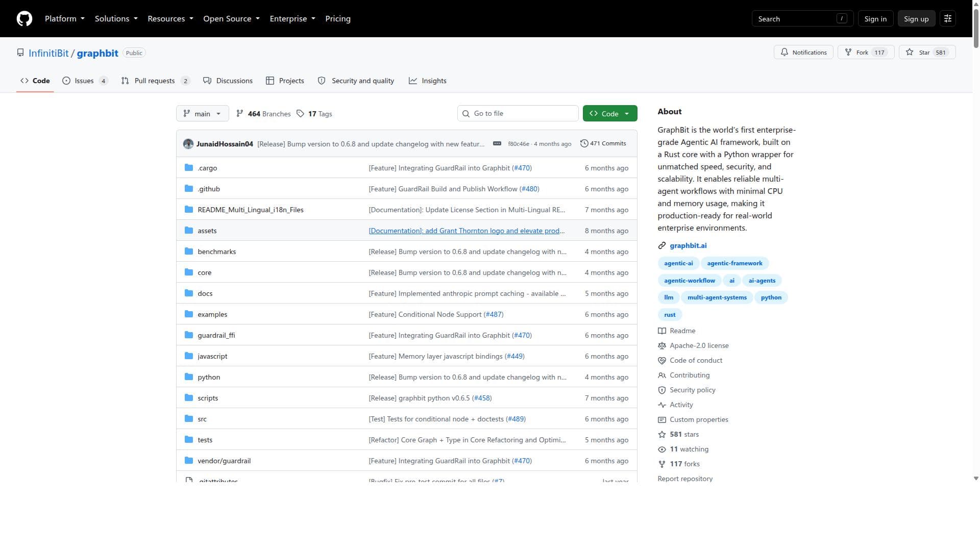Select the Code tab
The height and width of the screenshot is (551, 980).
point(35,81)
